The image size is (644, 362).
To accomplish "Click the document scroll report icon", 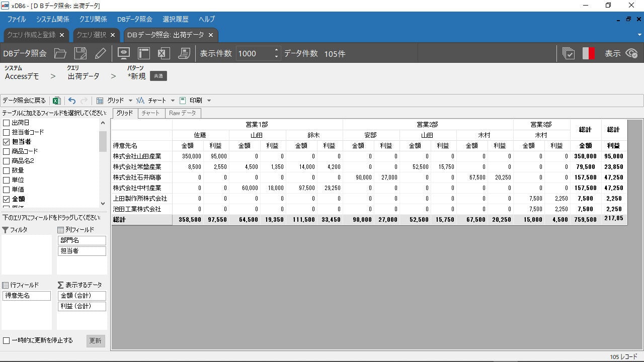I will 184,53.
